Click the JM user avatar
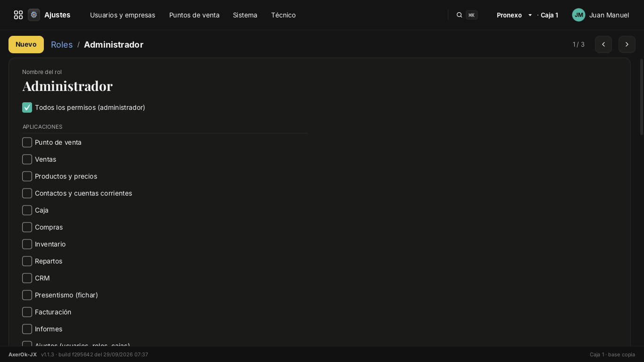The image size is (644, 362). point(578,15)
